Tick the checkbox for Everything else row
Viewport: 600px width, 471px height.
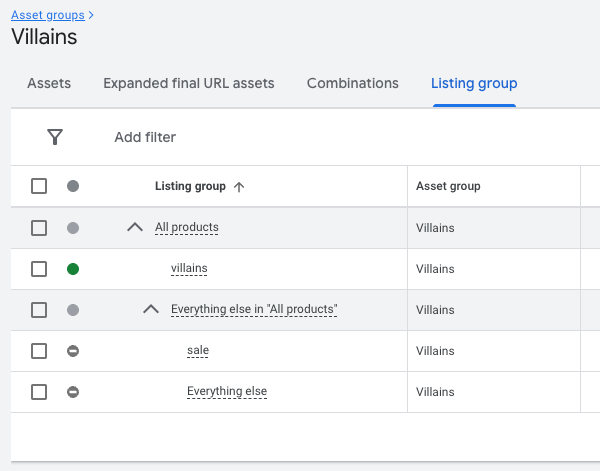point(39,392)
